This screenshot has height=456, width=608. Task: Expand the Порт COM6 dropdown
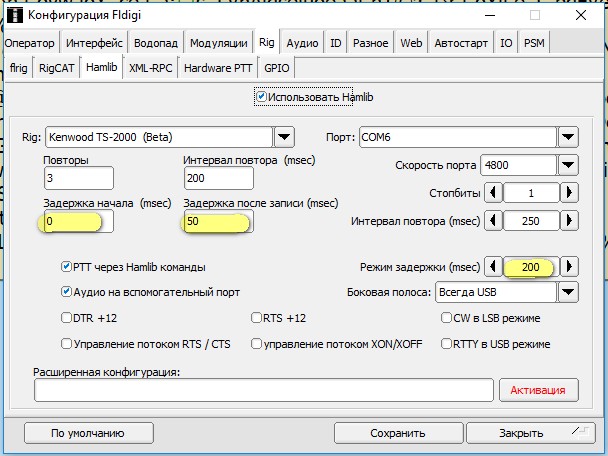[x=568, y=136]
